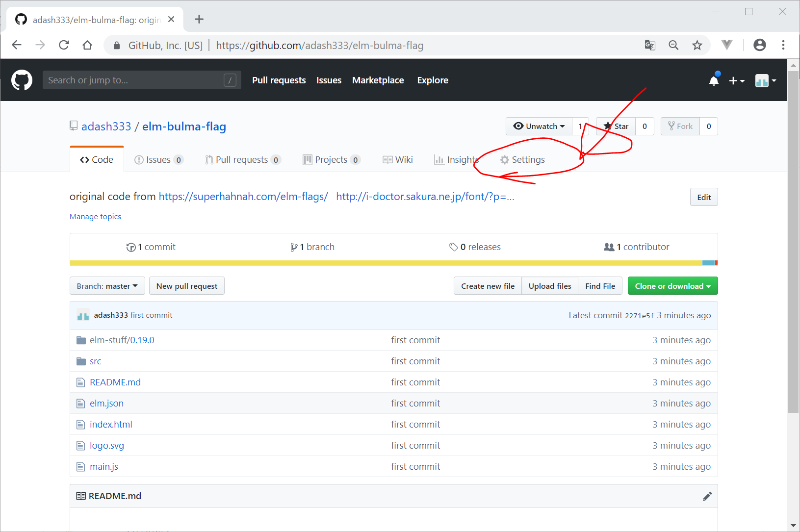Image resolution: width=800 pixels, height=532 pixels.
Task: Open the Projects tab
Action: 332,160
